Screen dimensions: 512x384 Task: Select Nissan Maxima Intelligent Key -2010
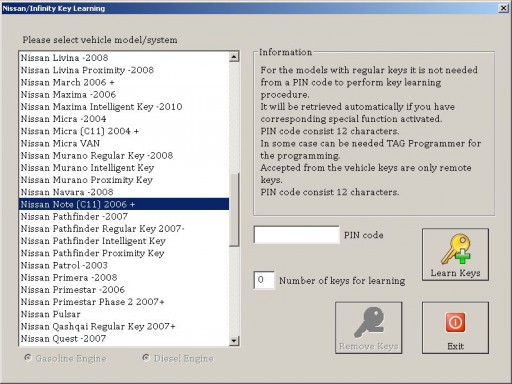click(x=124, y=107)
